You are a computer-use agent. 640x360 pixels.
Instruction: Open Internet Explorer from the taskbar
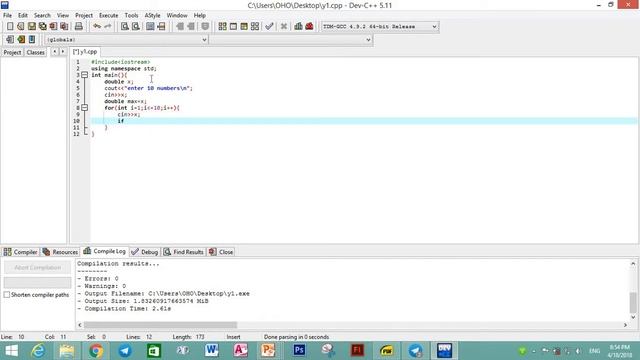click(x=38, y=351)
